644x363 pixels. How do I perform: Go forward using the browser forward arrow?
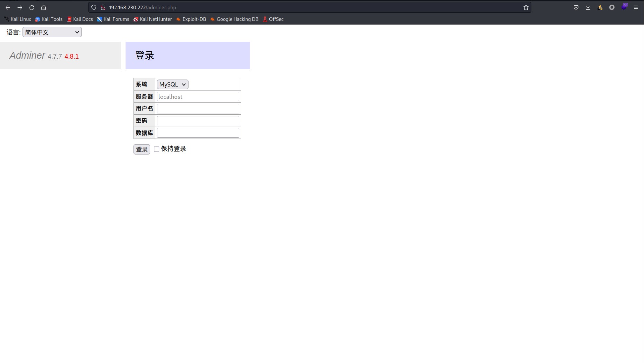tap(20, 7)
